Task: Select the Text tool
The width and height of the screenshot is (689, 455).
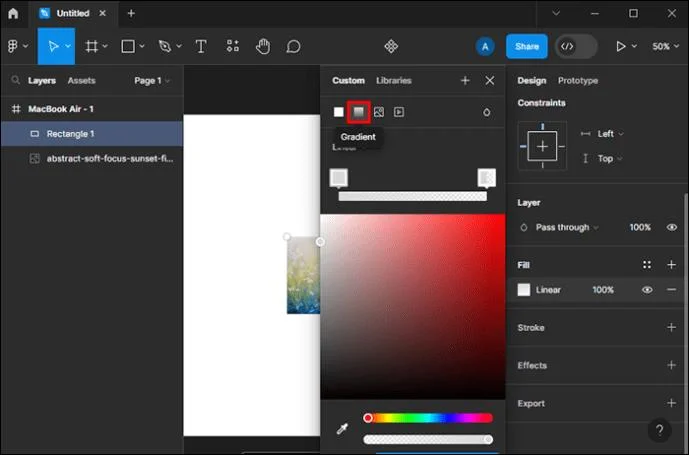Action: point(201,46)
